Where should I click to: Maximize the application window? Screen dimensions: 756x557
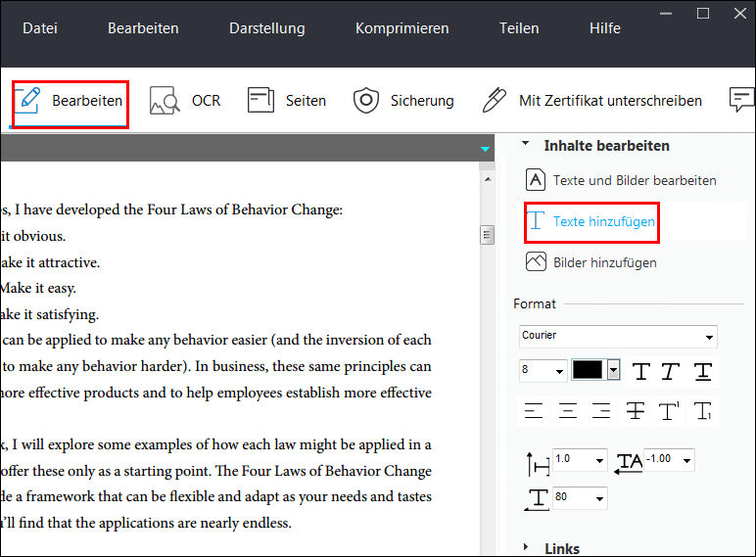pos(703,14)
